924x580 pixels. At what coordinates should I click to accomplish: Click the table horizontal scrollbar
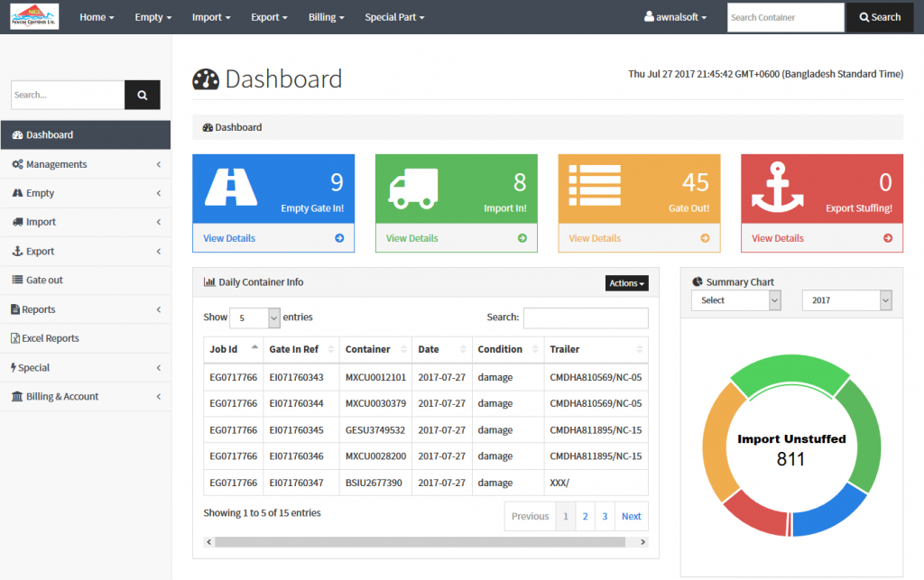tap(420, 542)
